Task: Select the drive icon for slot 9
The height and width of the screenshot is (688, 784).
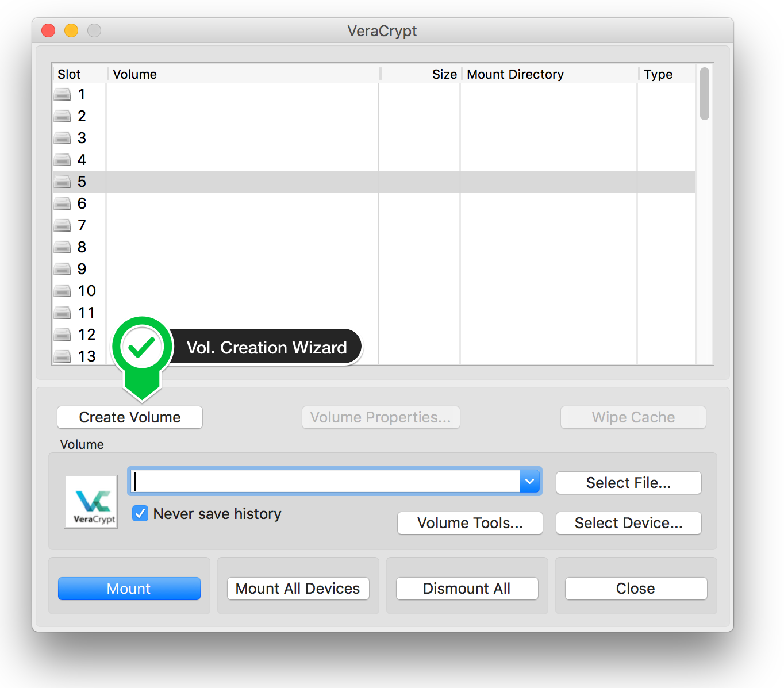Action: point(62,268)
